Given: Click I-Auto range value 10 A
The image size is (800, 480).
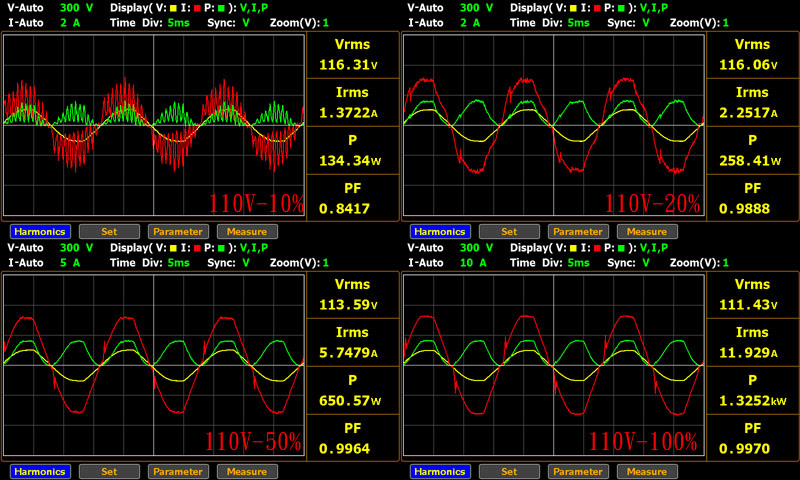Looking at the screenshot, I should 473,263.
